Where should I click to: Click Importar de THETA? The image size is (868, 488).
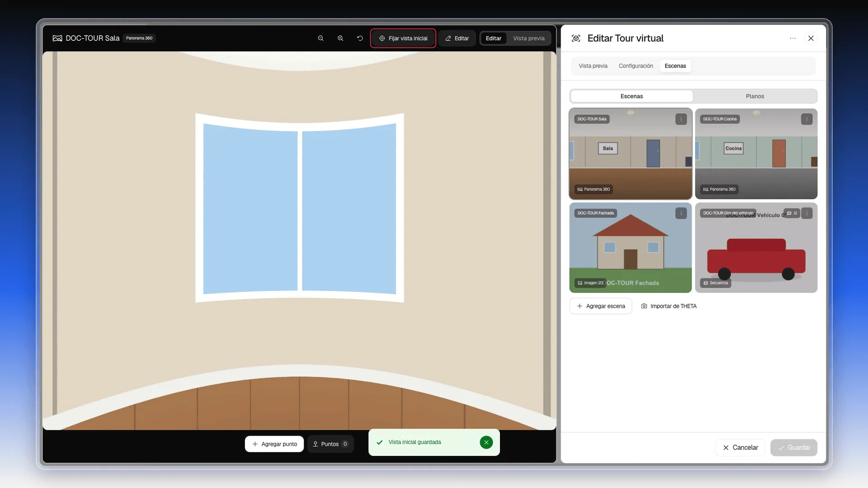[x=669, y=306]
